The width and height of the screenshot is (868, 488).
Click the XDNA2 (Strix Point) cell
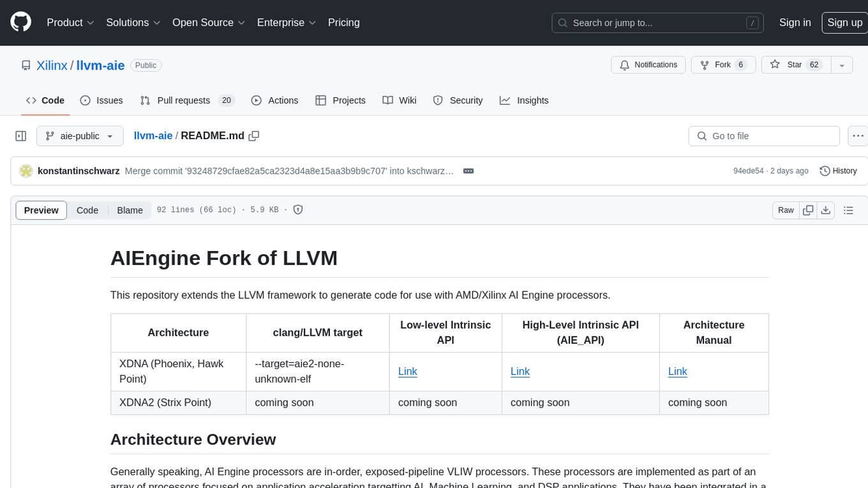178,402
